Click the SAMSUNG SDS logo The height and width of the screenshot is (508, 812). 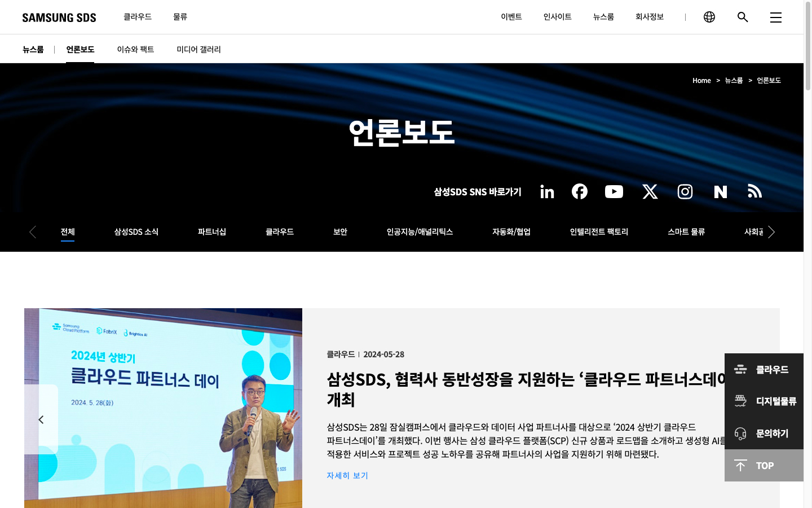(x=59, y=17)
